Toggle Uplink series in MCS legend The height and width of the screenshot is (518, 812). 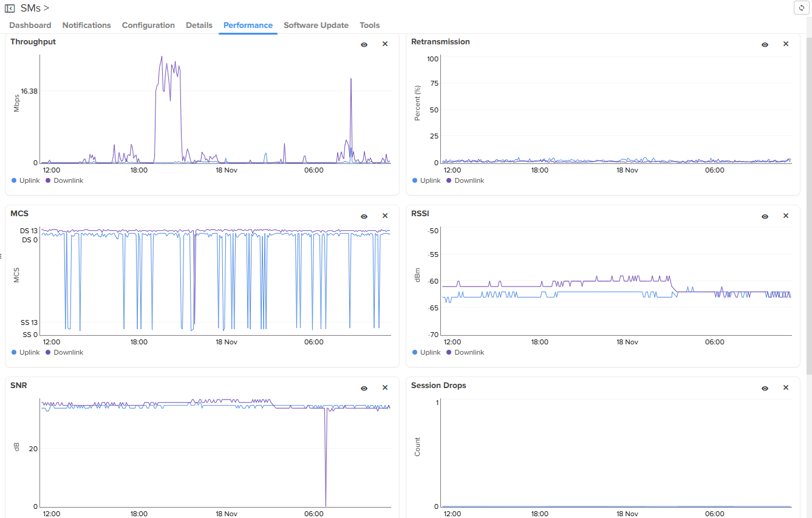(x=29, y=352)
